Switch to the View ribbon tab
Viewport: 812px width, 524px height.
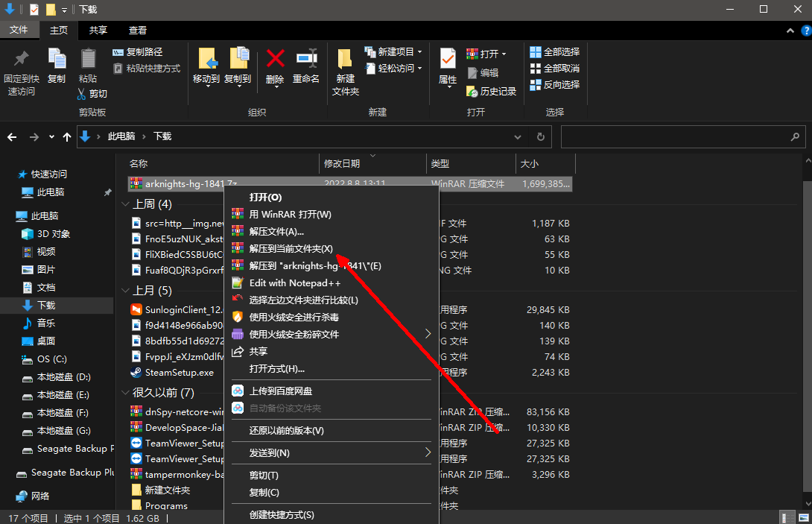[137, 31]
